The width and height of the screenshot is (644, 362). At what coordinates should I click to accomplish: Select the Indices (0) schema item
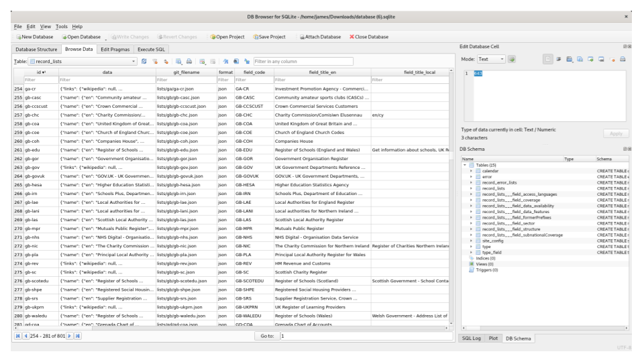pyautogui.click(x=486, y=258)
